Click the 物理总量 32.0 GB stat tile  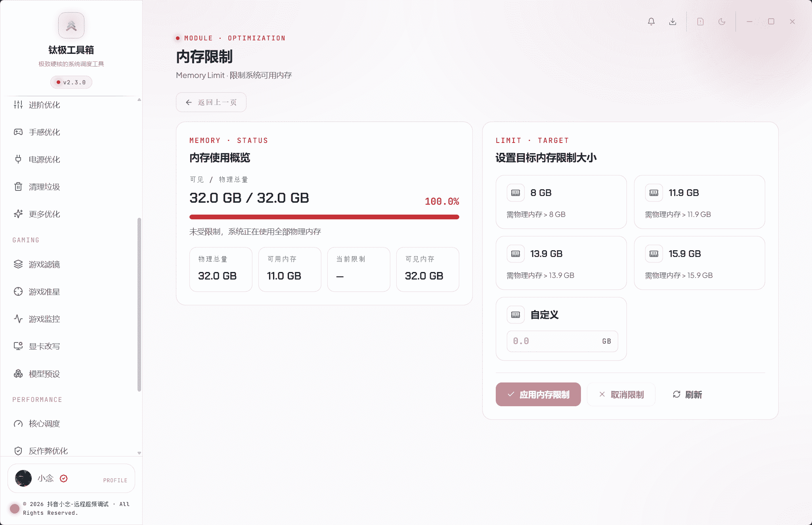pyautogui.click(x=221, y=270)
